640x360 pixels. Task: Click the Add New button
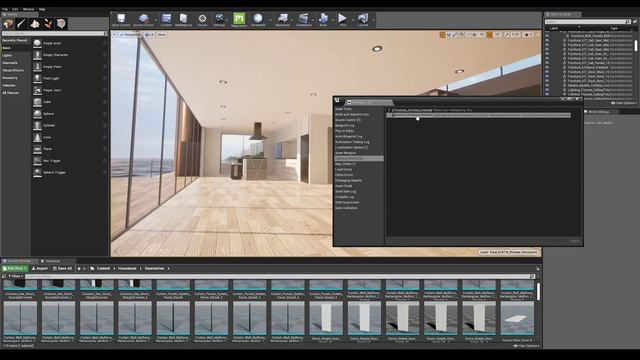point(15,268)
